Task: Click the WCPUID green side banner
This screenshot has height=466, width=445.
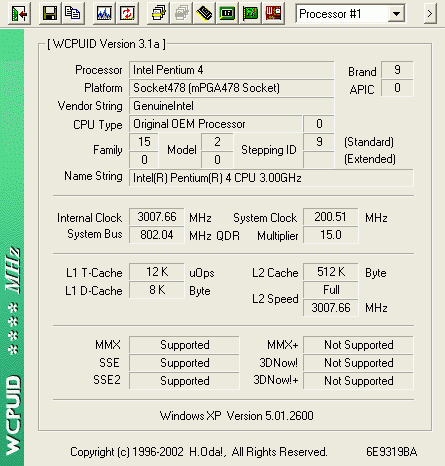Action: coord(12,247)
